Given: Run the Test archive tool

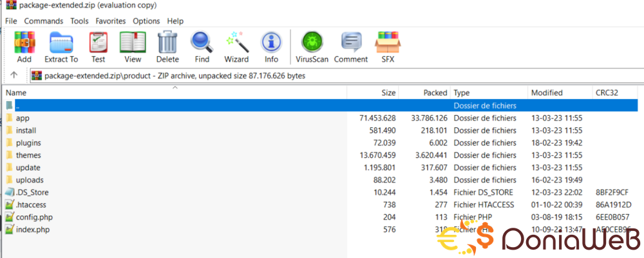Looking at the screenshot, I should click(98, 42).
